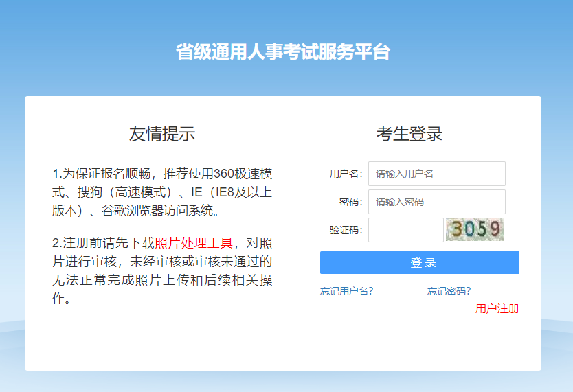This screenshot has height=392, width=573.
Task: Refresh the 3059 captcha image
Action: 475,229
